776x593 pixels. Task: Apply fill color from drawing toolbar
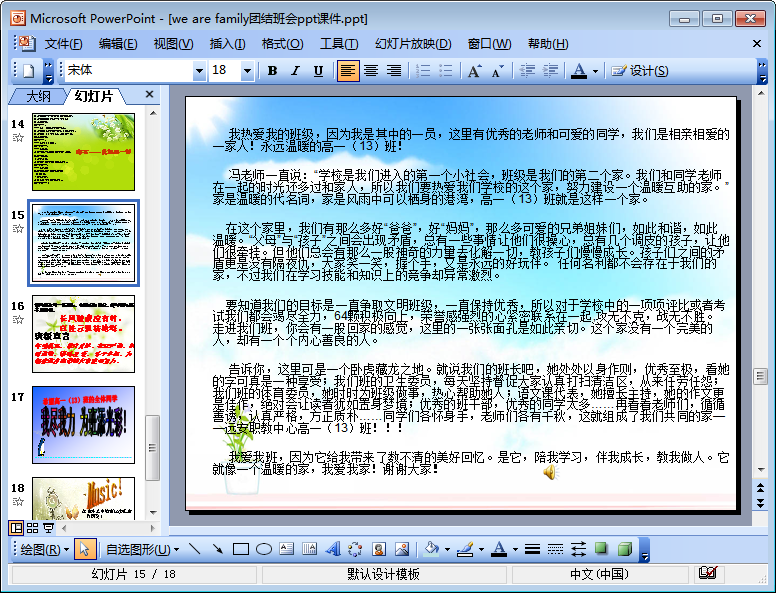[x=432, y=549]
